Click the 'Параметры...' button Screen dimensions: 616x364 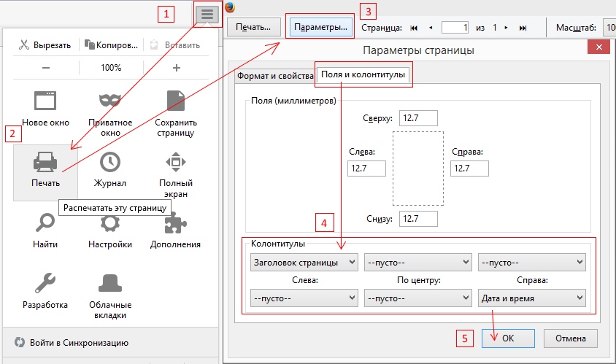[x=320, y=27]
